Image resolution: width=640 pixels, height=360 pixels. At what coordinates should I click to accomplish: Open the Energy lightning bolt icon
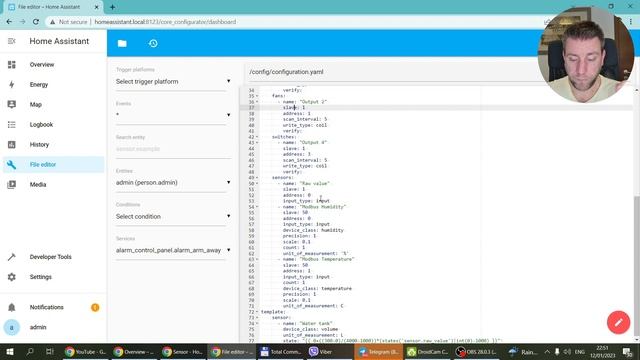pyautogui.click(x=11, y=84)
